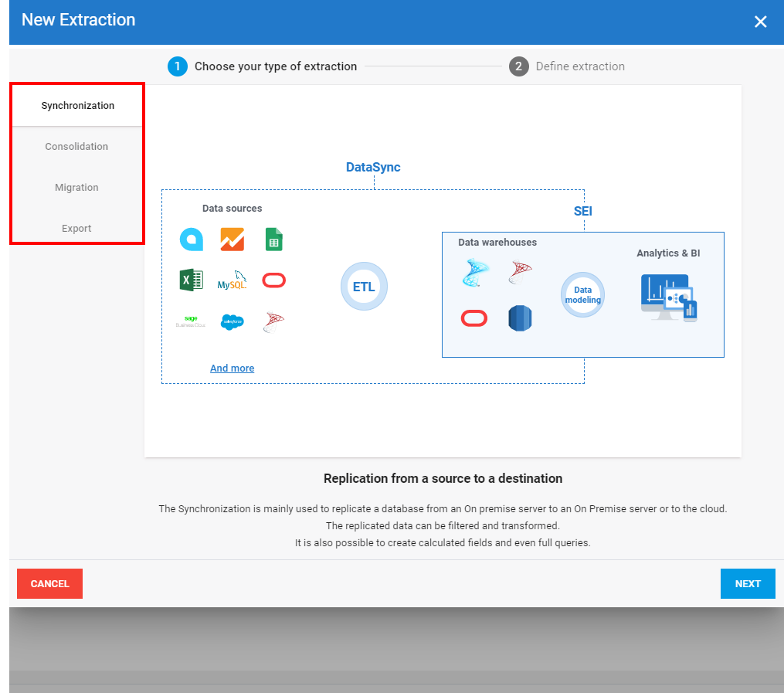Close the New Extraction dialog

pyautogui.click(x=760, y=22)
